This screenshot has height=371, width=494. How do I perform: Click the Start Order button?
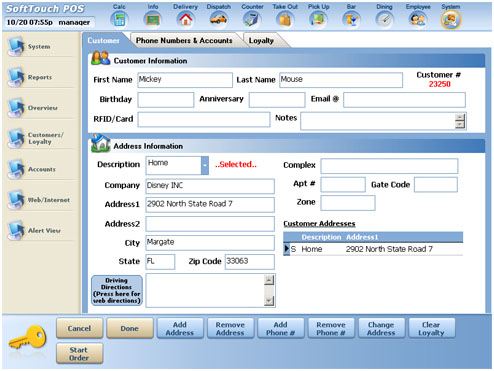click(79, 354)
